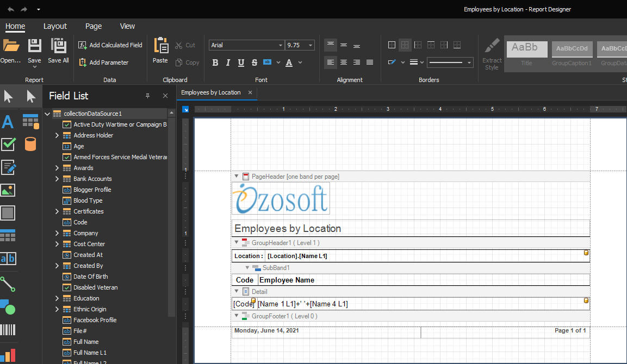Viewport: 627px width, 364px height.
Task: Justify the text alignment
Action: point(370,62)
